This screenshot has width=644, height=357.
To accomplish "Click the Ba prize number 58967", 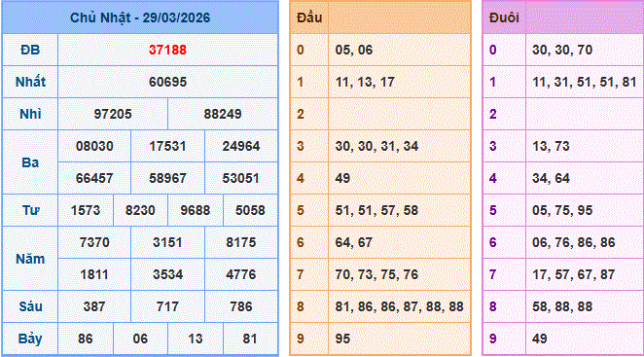I will point(167,178).
